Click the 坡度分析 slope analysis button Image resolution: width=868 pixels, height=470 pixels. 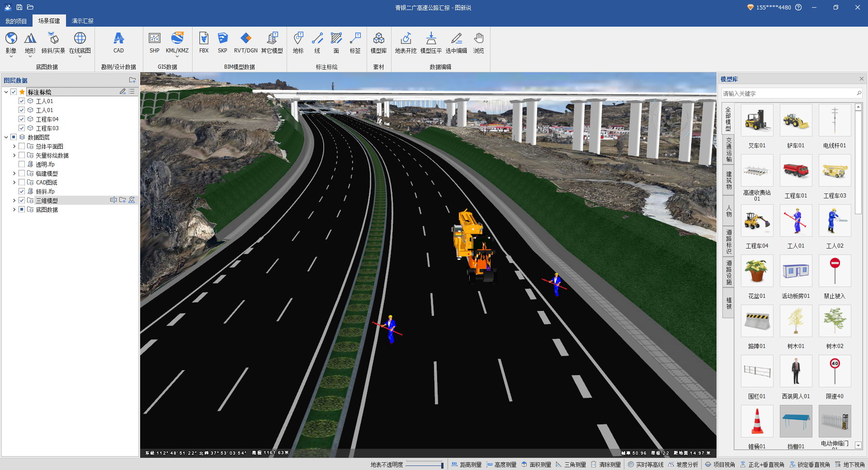tap(683, 465)
